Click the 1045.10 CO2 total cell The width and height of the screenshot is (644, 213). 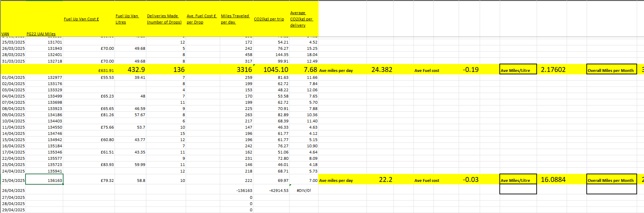(276, 70)
